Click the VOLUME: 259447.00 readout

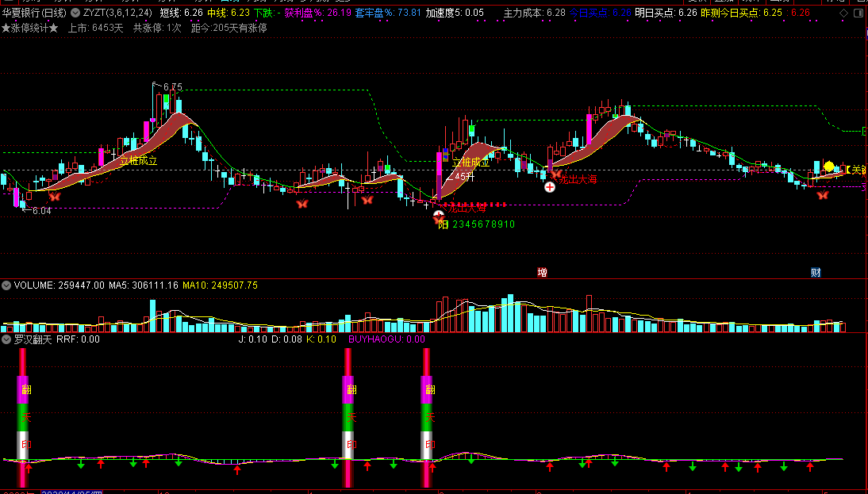pos(60,285)
